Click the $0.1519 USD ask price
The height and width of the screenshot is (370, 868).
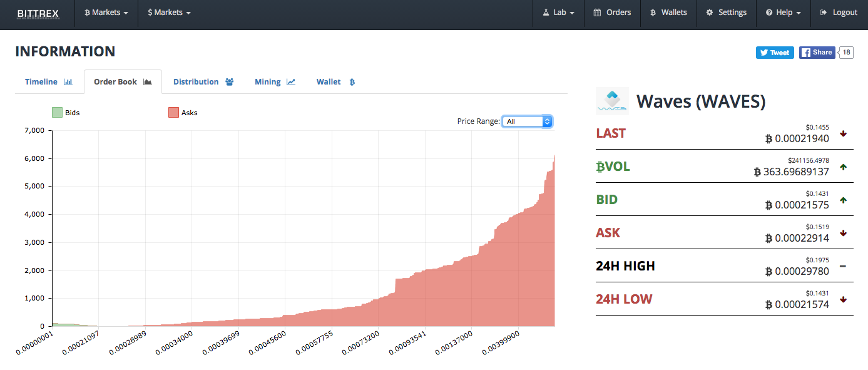(819, 227)
